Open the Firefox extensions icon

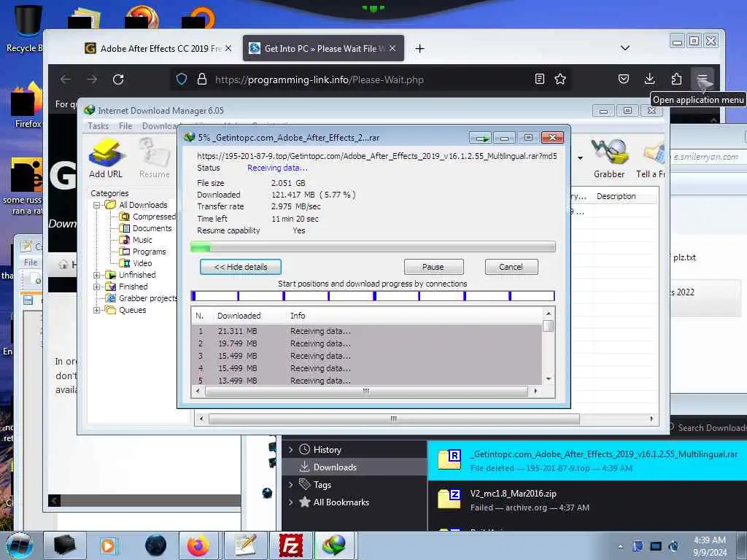(x=676, y=79)
